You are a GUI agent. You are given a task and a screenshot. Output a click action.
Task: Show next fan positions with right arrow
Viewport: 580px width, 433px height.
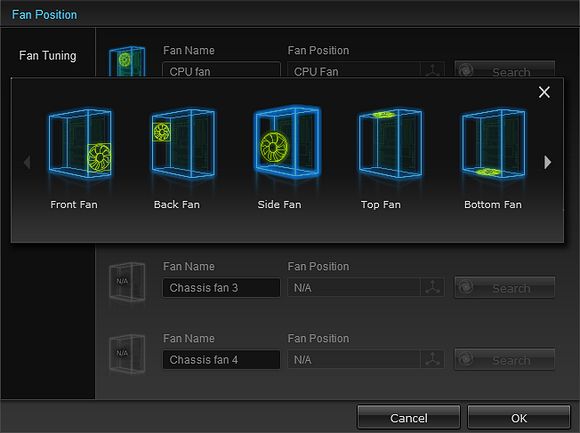pos(547,162)
